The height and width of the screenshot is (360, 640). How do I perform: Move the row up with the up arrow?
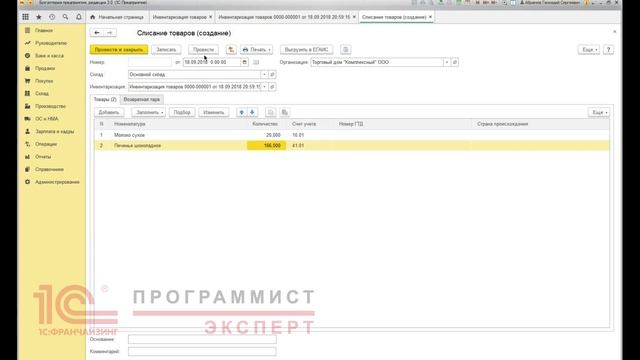(x=242, y=112)
